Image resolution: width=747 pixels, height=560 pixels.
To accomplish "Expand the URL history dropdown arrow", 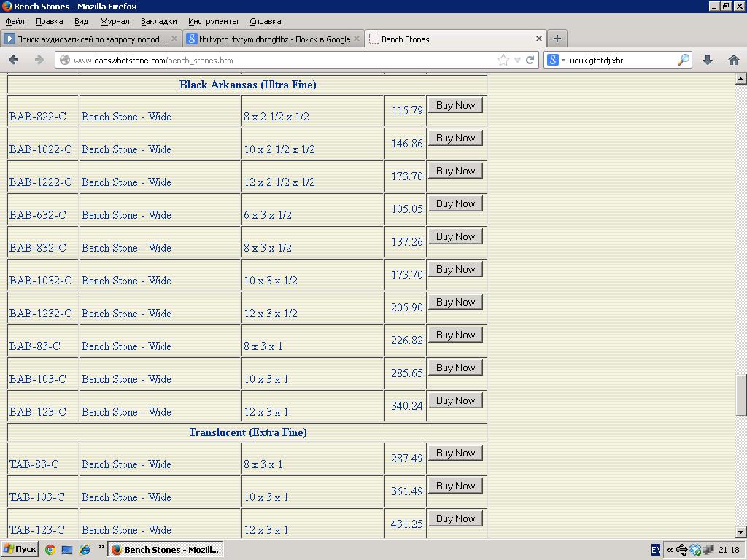I will [x=517, y=61].
